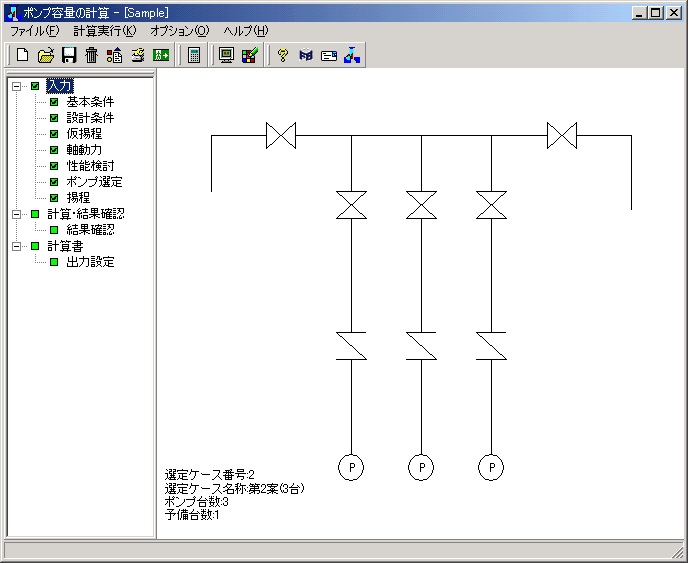Screen dimensions: 688x563
Task: Click green check icon beside 基本条件
Action: (54, 102)
